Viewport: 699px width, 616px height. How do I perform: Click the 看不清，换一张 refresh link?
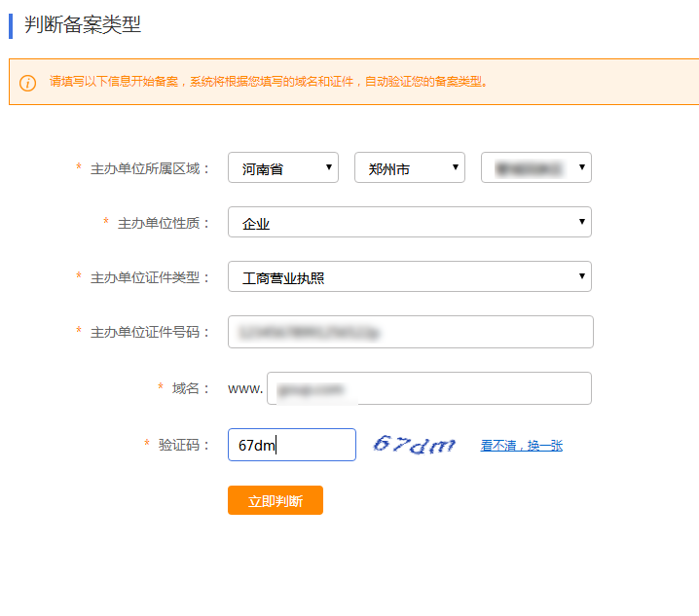(x=521, y=446)
